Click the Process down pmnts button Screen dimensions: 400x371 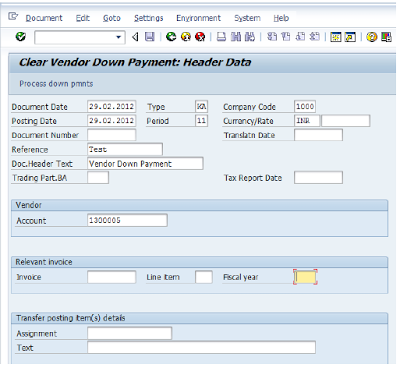(56, 84)
